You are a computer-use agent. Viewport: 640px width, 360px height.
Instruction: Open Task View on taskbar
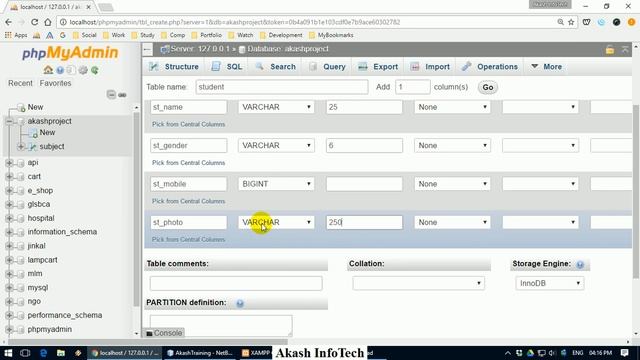click(25, 353)
